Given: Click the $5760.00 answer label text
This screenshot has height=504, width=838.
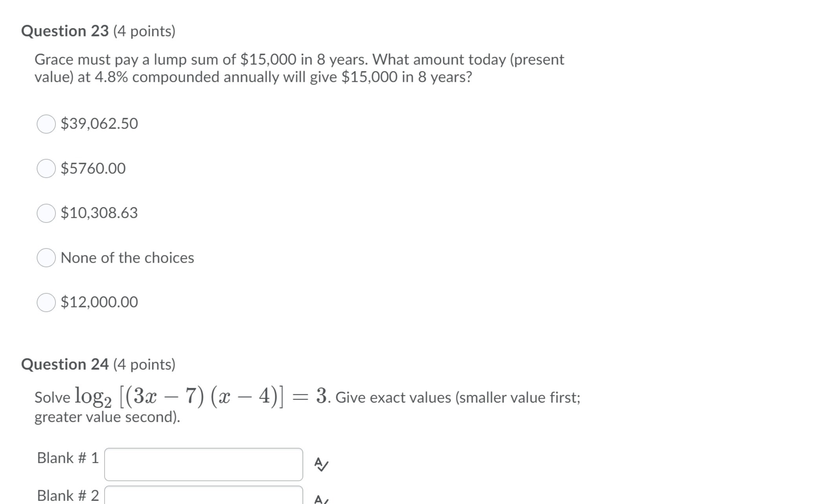Looking at the screenshot, I should tap(93, 168).
